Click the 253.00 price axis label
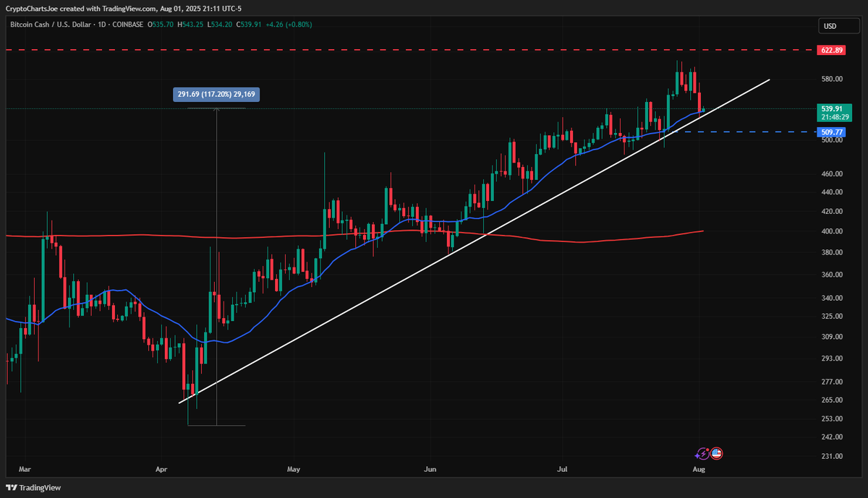868x498 pixels. [x=832, y=419]
